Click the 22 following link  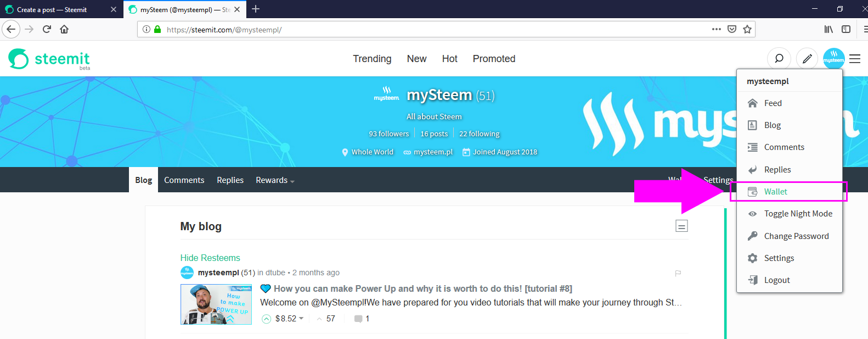(x=480, y=134)
